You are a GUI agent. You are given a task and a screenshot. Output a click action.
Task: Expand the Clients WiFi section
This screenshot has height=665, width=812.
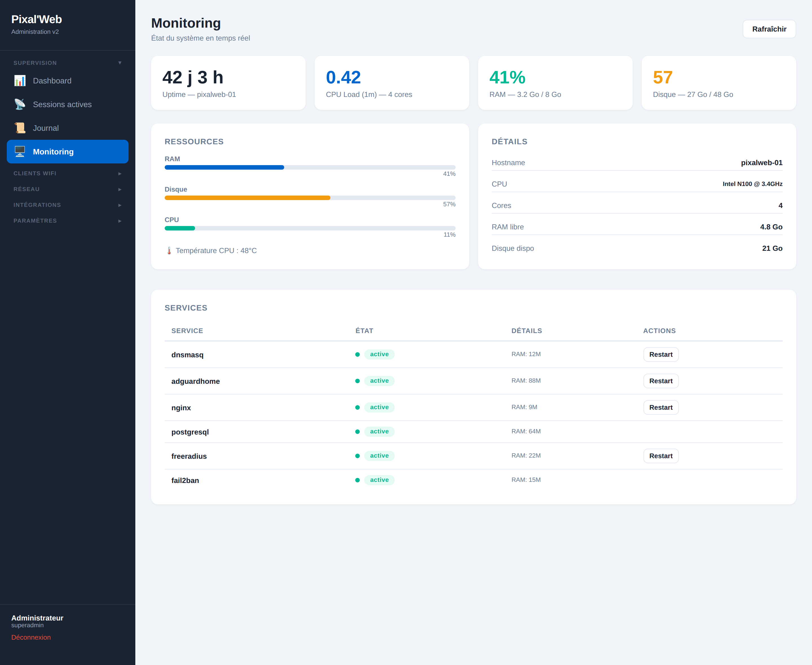point(67,174)
